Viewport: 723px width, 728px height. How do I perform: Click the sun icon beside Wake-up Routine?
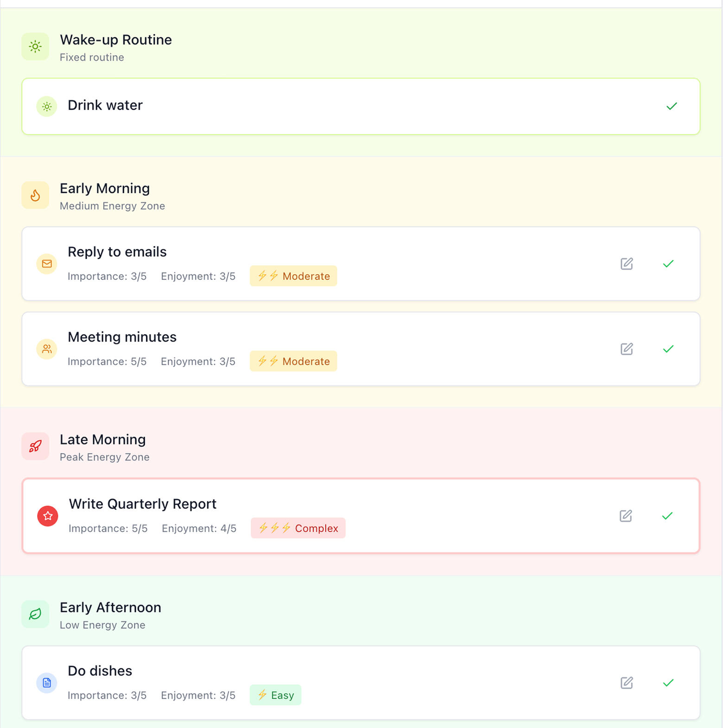tap(35, 46)
